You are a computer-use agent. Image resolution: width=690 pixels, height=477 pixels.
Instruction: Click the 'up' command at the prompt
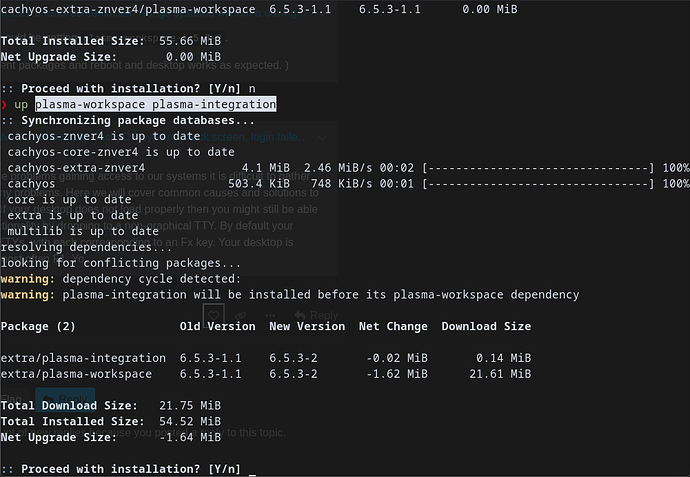[x=21, y=104]
